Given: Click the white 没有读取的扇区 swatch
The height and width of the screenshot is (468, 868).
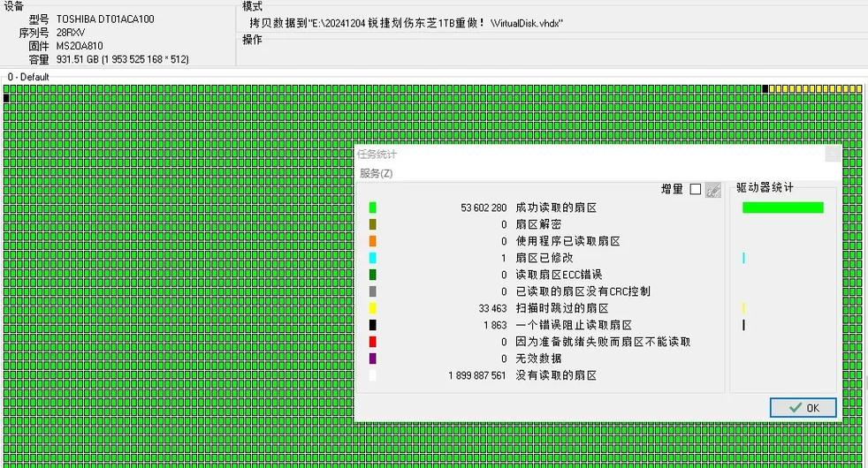Looking at the screenshot, I should coord(372,375).
